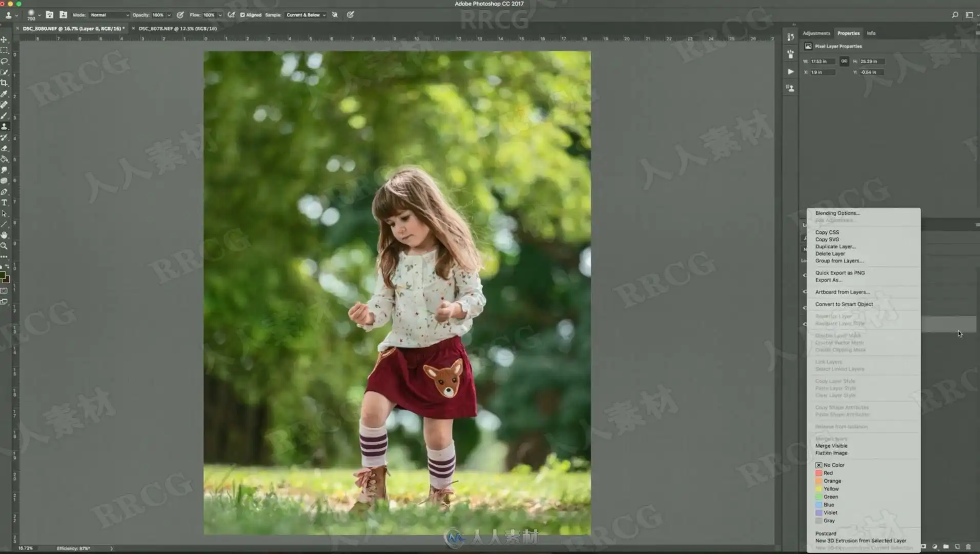Expand the status bar info arrow
The height and width of the screenshot is (554, 980).
click(111, 548)
